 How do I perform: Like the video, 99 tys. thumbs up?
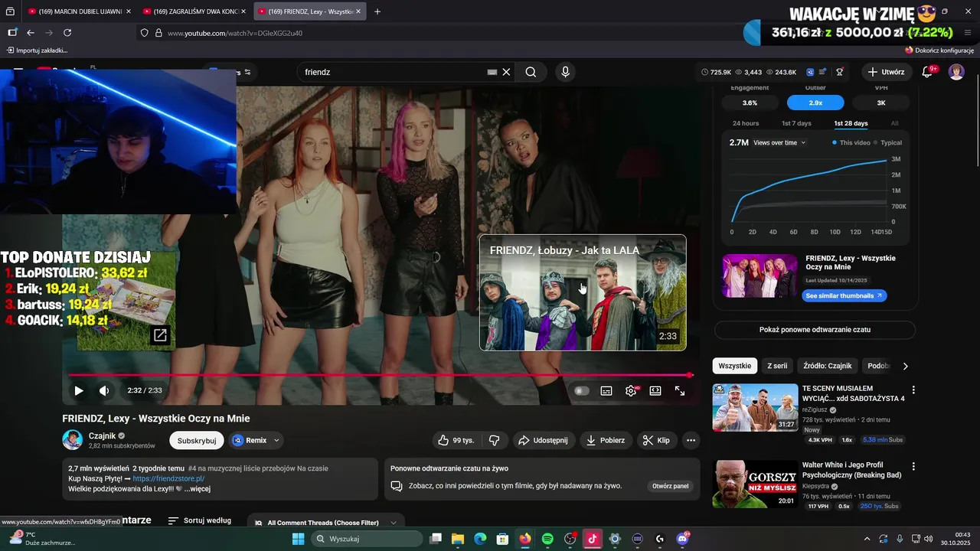click(x=456, y=440)
